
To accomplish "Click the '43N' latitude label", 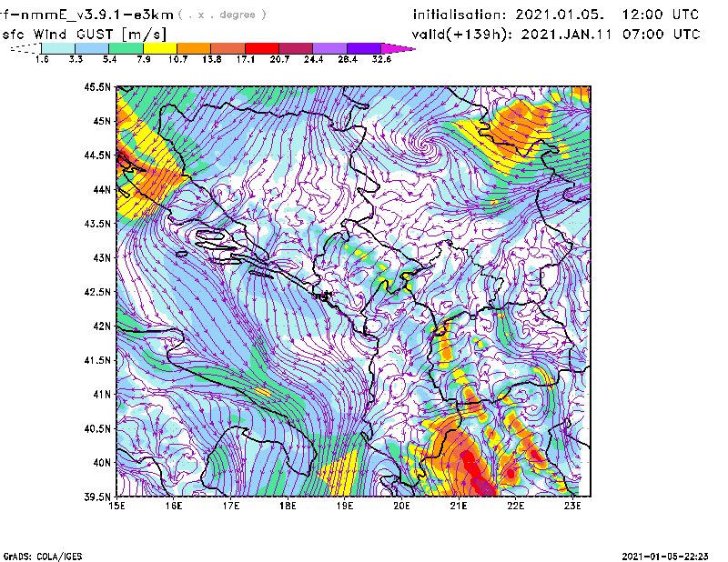I will [102, 257].
